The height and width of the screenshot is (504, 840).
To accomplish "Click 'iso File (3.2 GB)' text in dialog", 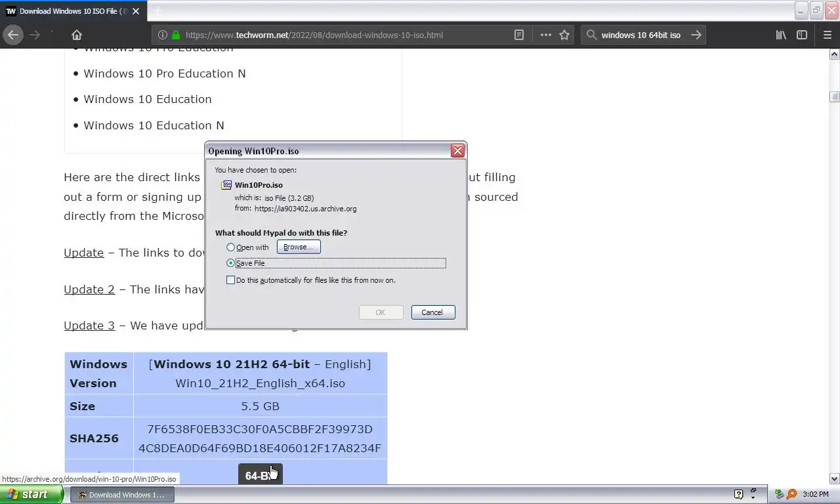I will tap(289, 198).
